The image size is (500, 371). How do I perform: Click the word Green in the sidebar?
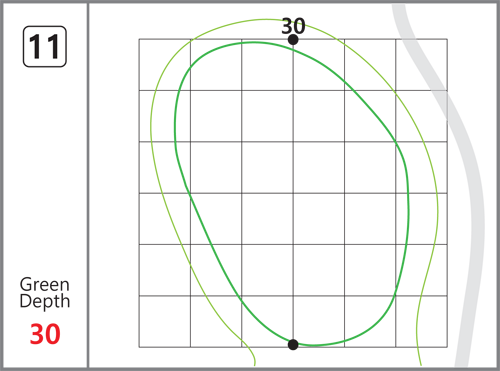(45, 284)
